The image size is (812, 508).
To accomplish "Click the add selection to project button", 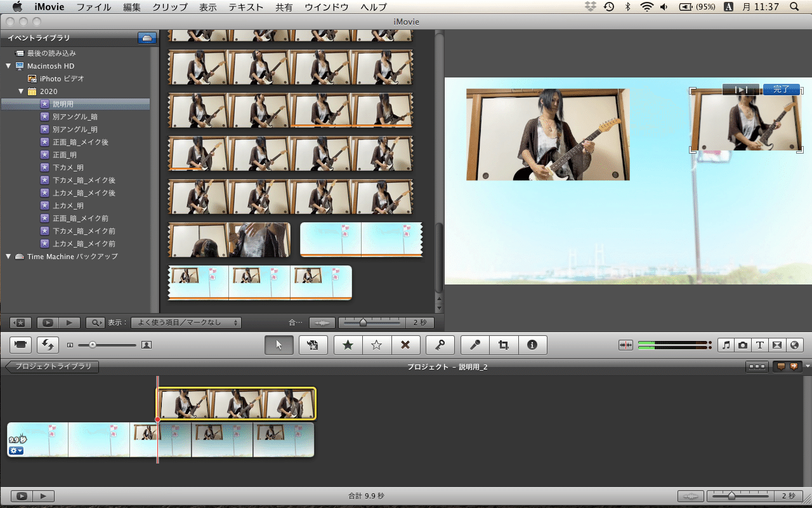I will coord(313,345).
